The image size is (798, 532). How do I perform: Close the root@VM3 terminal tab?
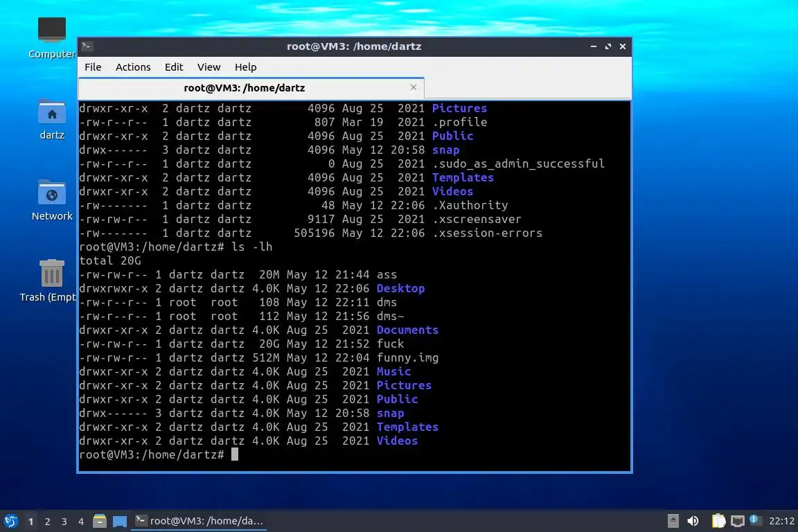click(414, 87)
